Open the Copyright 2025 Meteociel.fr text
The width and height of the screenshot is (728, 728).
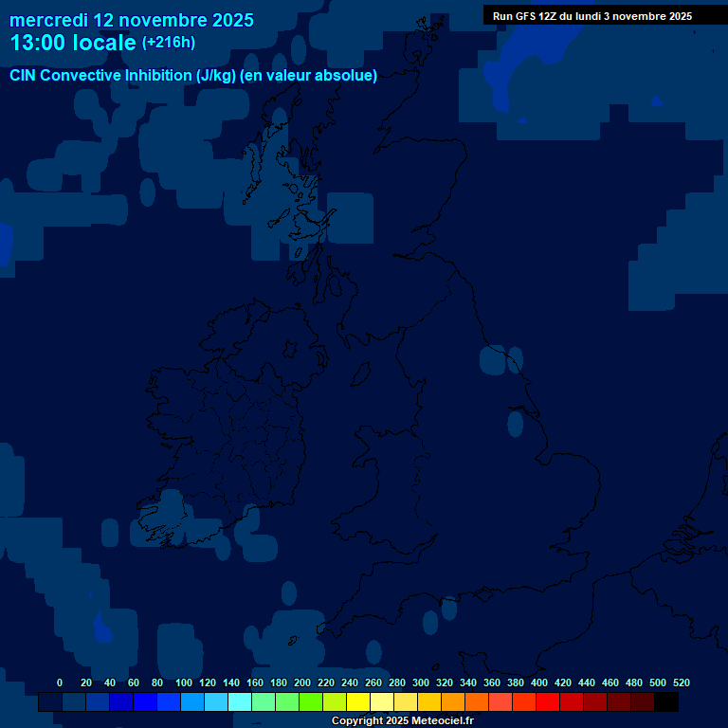(402, 721)
